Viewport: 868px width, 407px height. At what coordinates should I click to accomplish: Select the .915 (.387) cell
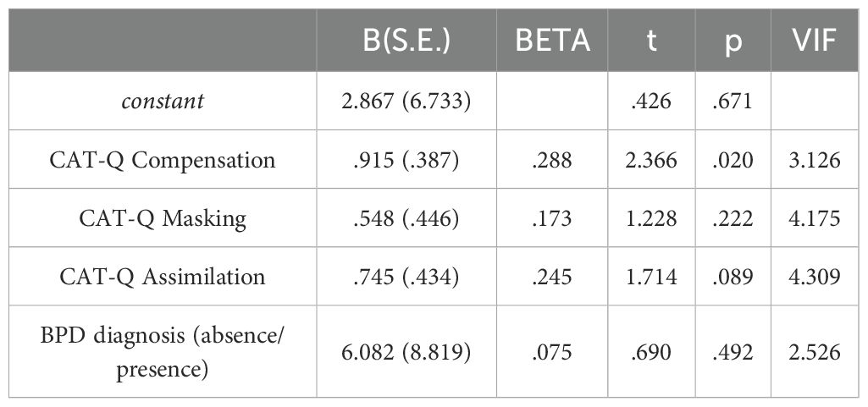pyautogui.click(x=405, y=161)
